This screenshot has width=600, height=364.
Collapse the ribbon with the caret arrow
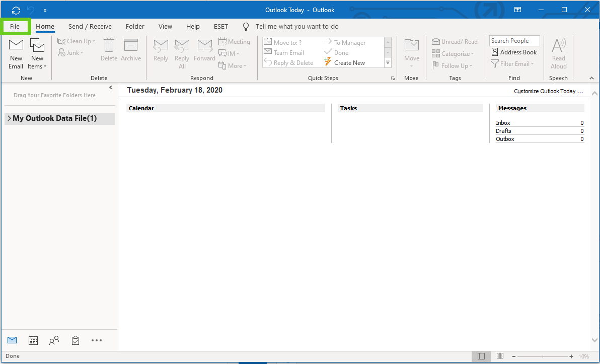[x=591, y=78]
